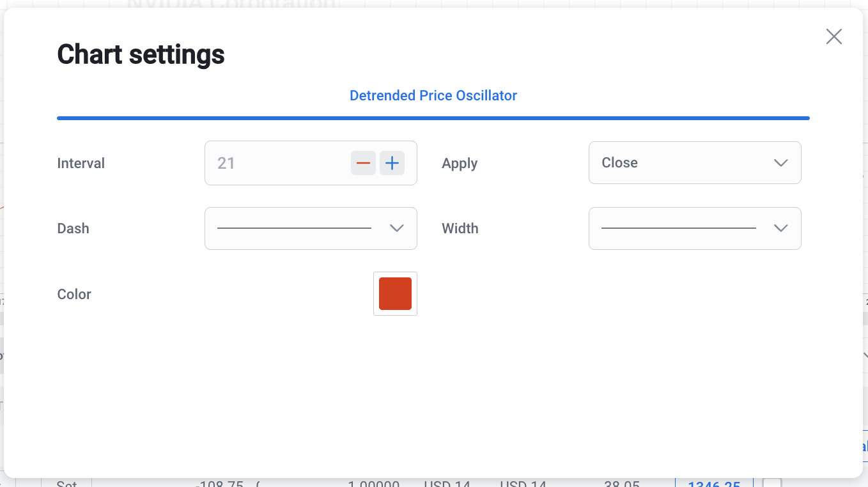
Task: Click the Apply label text
Action: tap(460, 164)
